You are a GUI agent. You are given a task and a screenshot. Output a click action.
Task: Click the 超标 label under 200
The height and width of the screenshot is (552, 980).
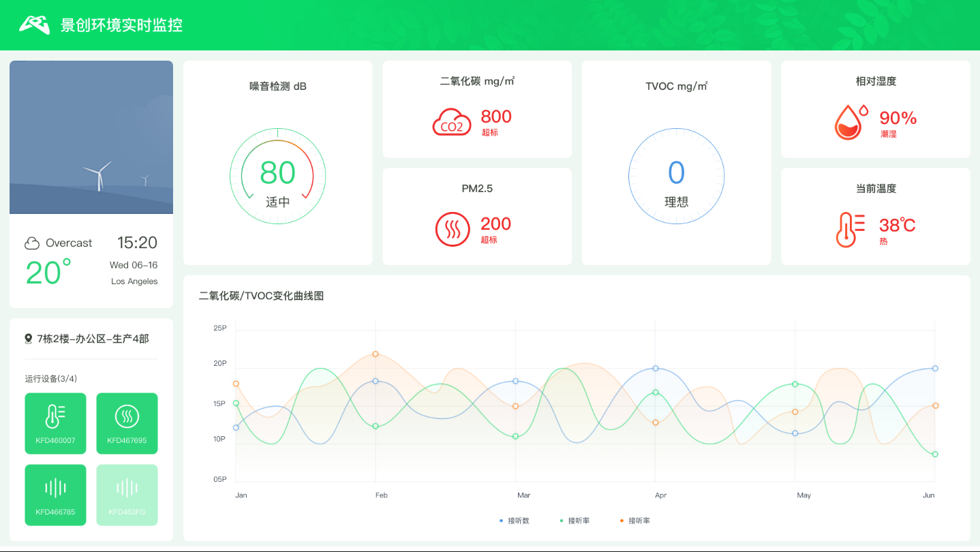click(x=489, y=240)
